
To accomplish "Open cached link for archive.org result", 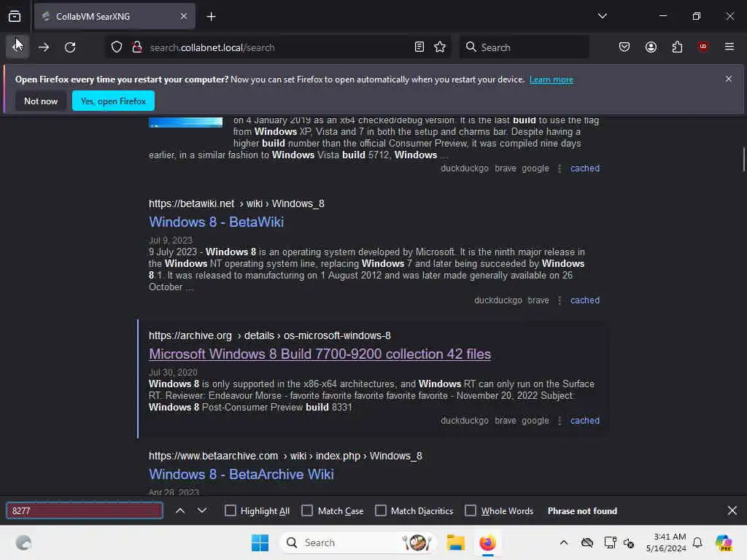I will click(x=584, y=421).
